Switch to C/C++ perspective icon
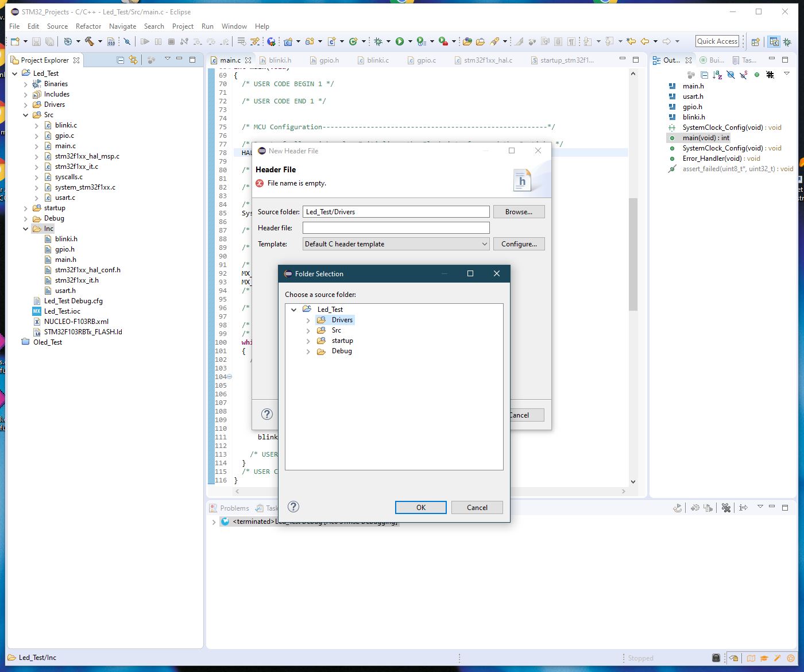The width and height of the screenshot is (804, 672). (774, 41)
